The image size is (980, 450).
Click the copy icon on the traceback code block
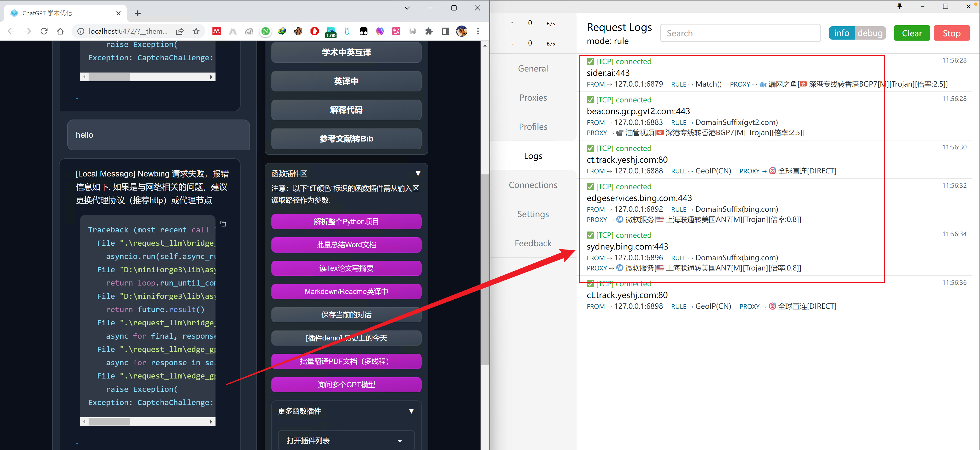point(223,224)
